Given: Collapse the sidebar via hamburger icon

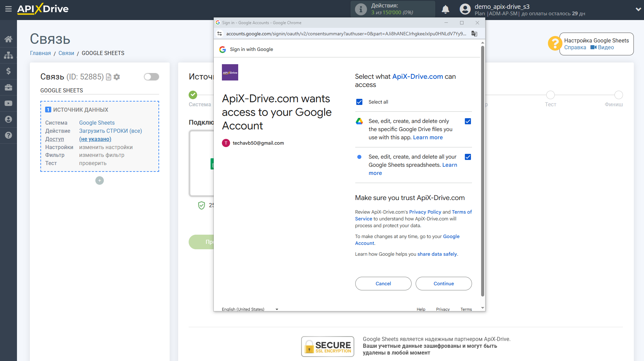Looking at the screenshot, I should pos(8,9).
